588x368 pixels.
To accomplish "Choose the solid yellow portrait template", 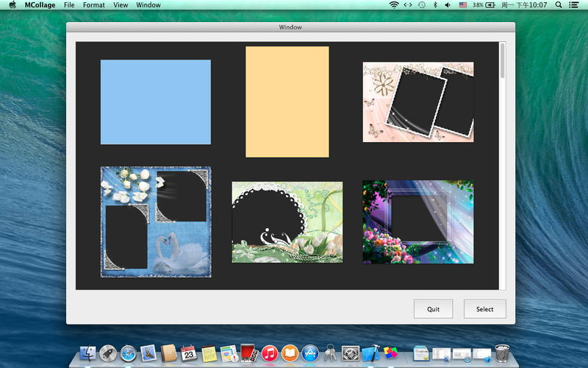I will coord(287,102).
